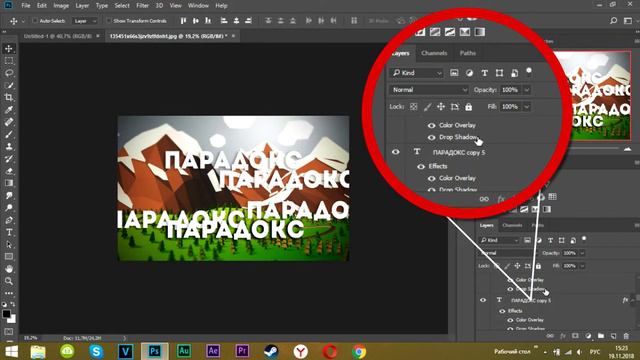This screenshot has height=360, width=640.
Task: Select the Rectangular Marquee tool
Action: click(9, 61)
